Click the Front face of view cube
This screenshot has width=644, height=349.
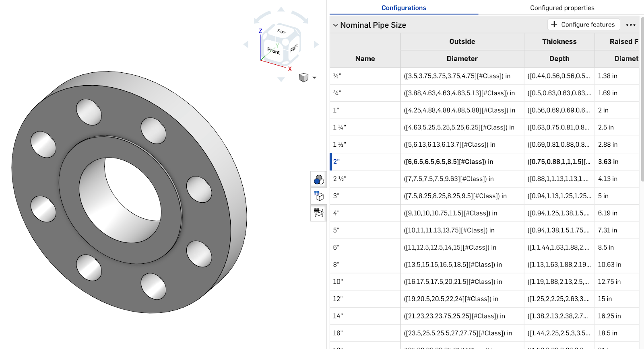274,51
